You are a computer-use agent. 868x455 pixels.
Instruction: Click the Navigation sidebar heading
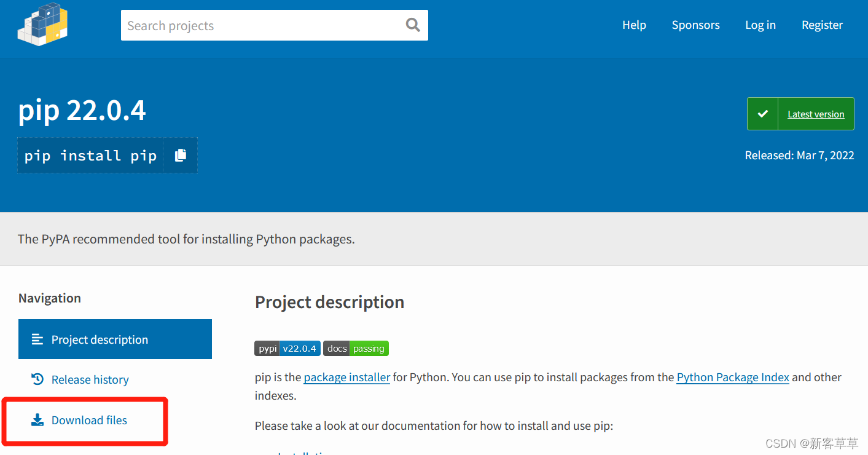point(50,298)
